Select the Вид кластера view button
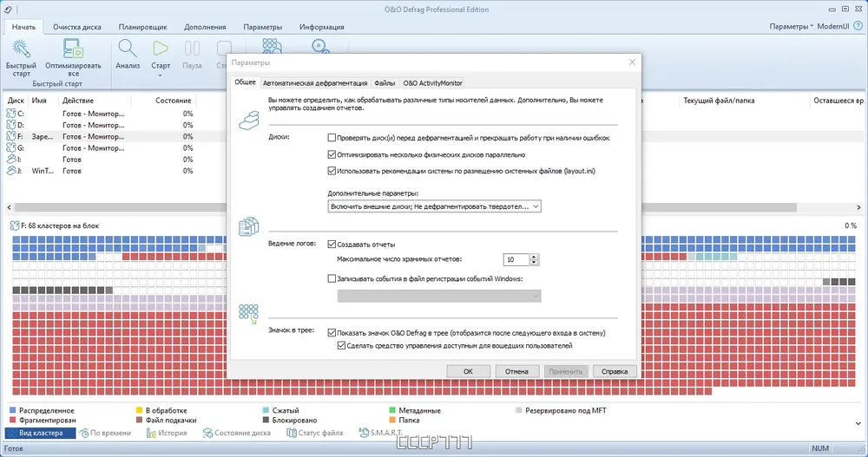This screenshot has height=457, width=868. click(x=40, y=433)
